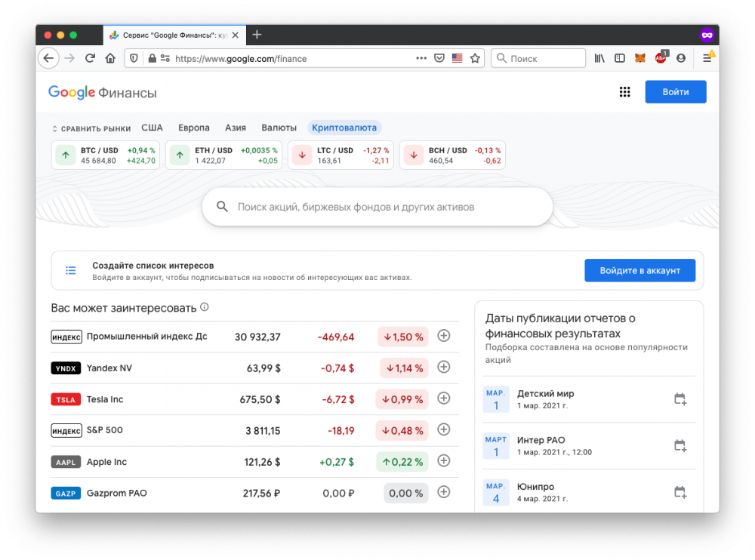
Task: Click the browser forward arrow
Action: [69, 58]
